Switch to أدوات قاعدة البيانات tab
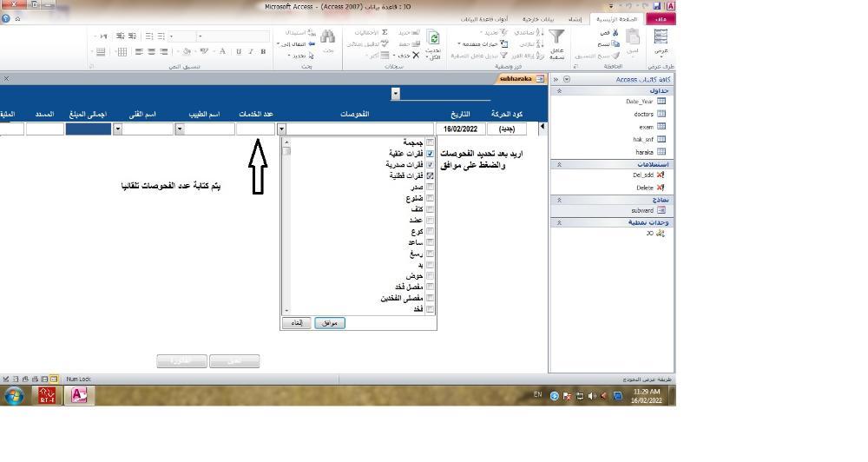This screenshot has width=868, height=462. (x=485, y=19)
